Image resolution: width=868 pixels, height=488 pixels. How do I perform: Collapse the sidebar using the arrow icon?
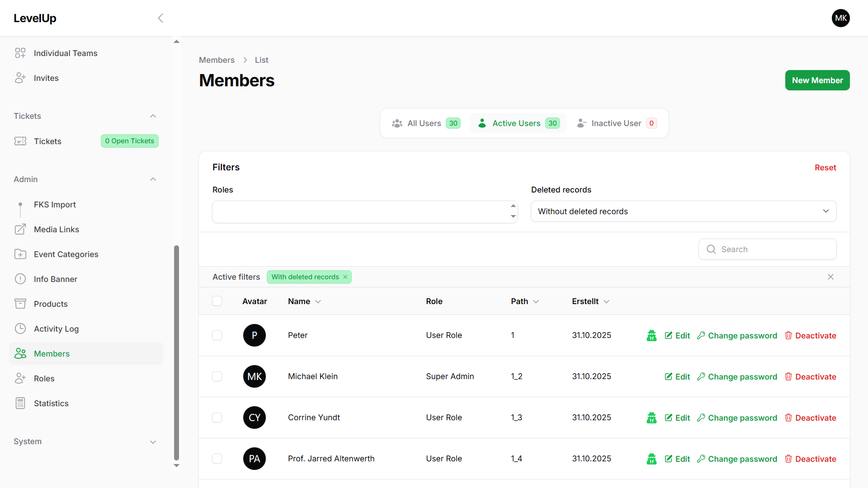160,18
